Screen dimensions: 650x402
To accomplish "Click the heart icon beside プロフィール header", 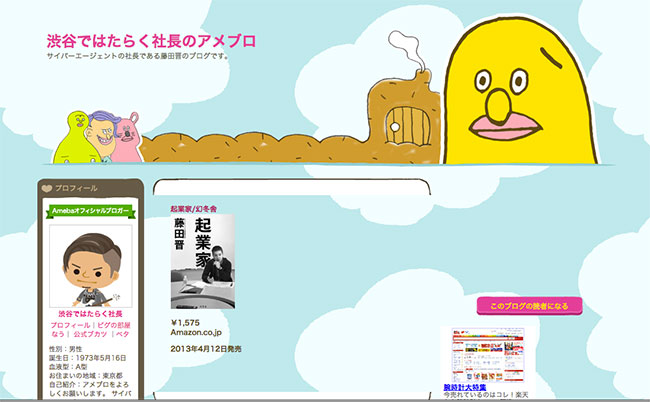I will [47, 189].
